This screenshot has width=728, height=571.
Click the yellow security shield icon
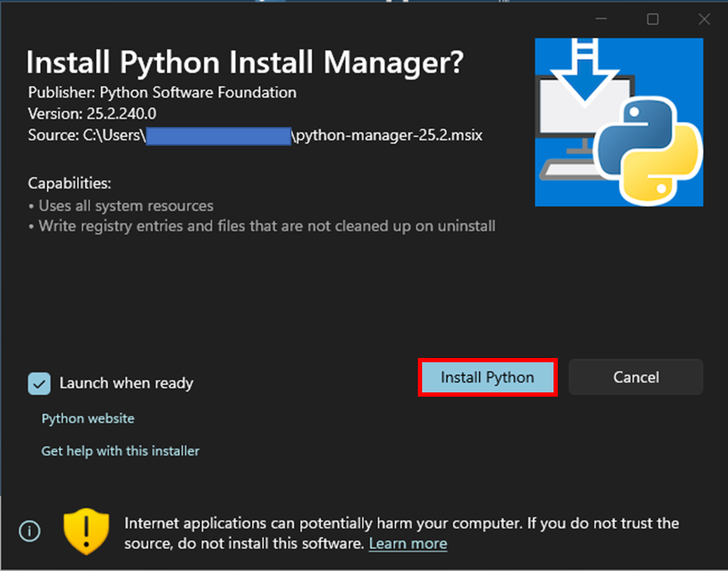tap(85, 531)
